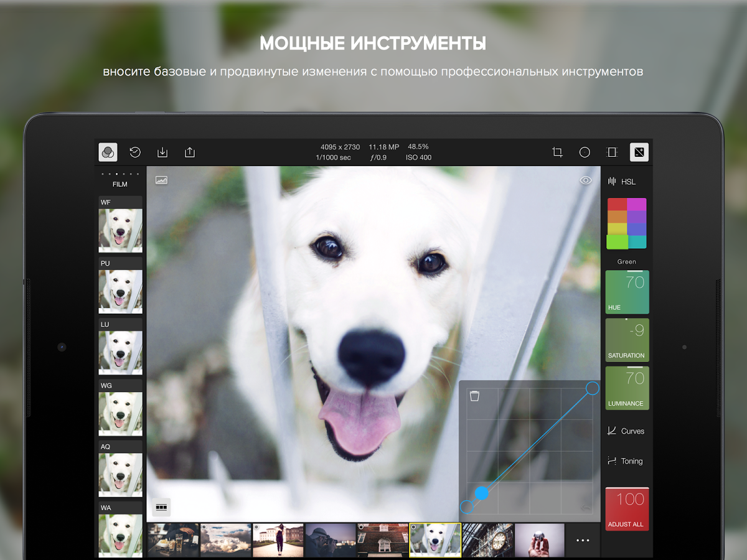The image size is (747, 560).
Task: Open the adjustments panel icon at top right
Action: click(x=639, y=152)
